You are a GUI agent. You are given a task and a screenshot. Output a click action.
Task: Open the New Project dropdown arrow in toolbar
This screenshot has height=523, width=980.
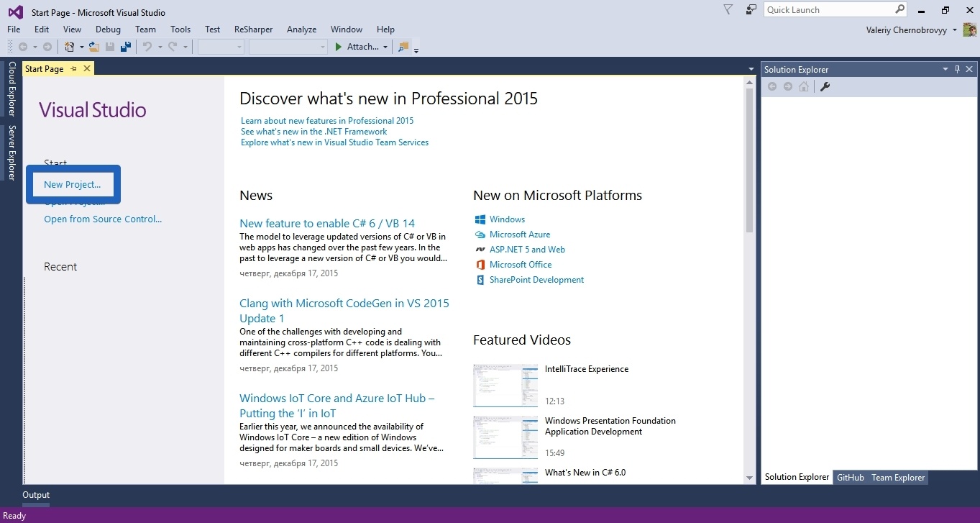tap(81, 47)
